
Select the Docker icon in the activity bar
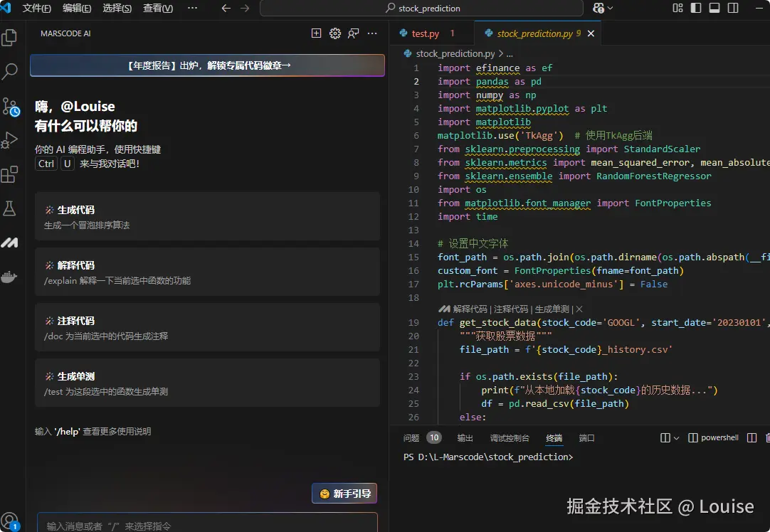[11, 277]
